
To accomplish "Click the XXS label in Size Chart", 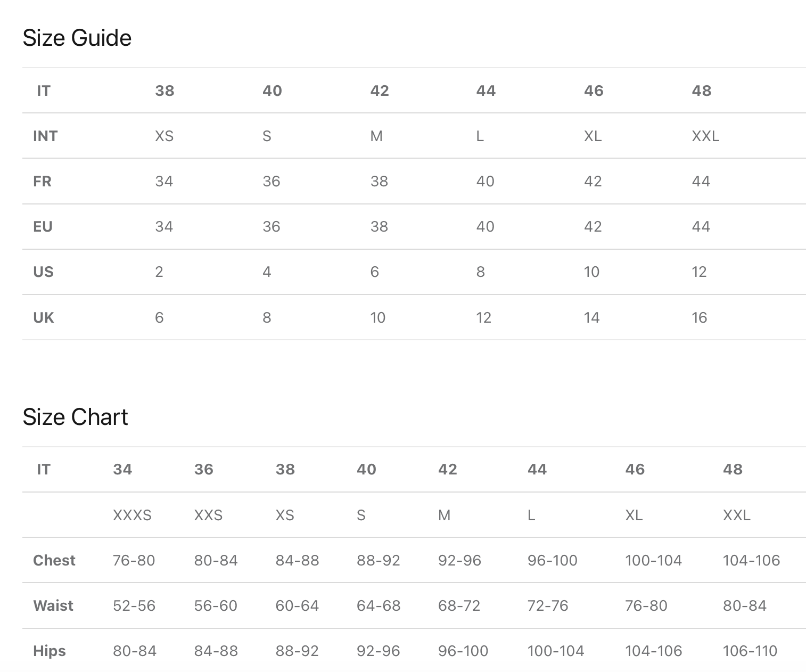I will pos(208,515).
